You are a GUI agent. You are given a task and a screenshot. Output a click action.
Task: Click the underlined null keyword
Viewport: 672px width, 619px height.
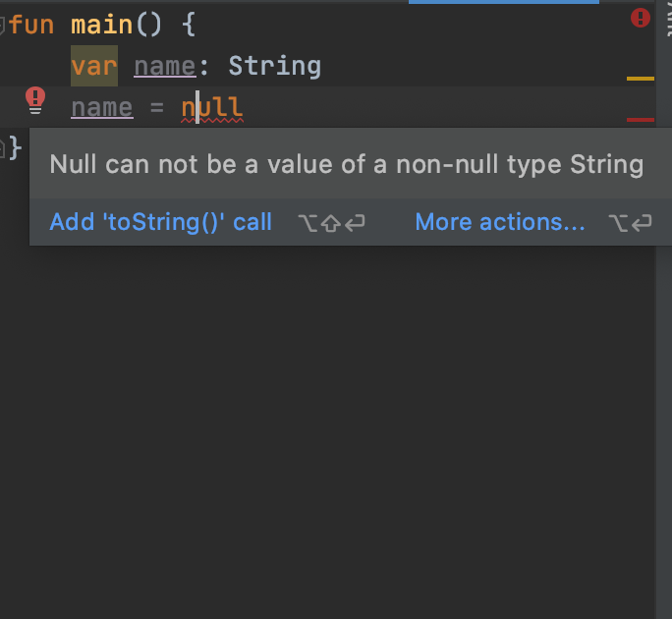[x=212, y=108]
